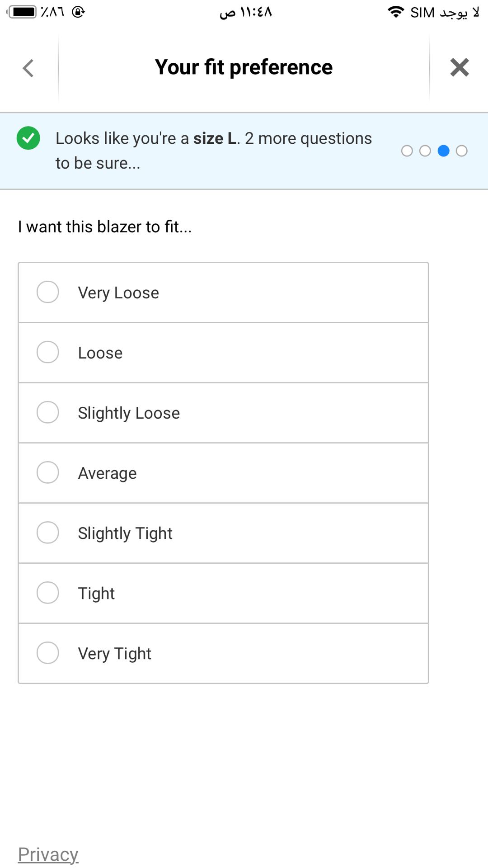Choose the Slightly Tight option

pos(48,533)
